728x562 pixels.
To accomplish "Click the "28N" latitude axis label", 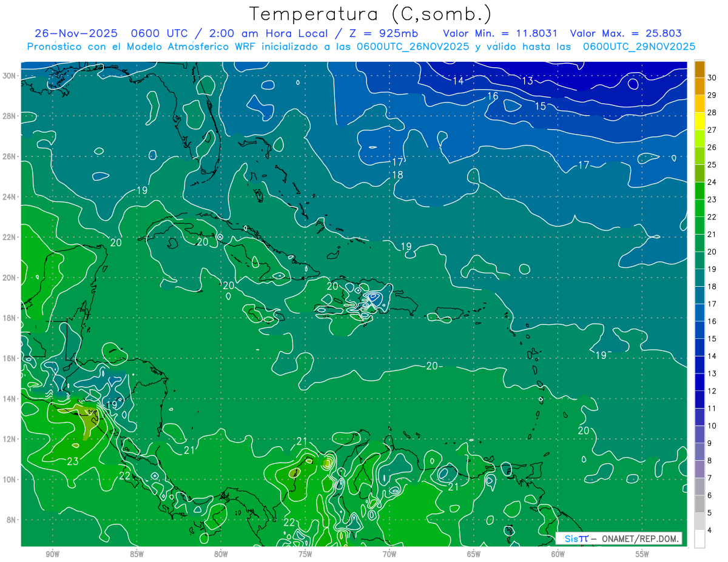I will pyautogui.click(x=10, y=116).
